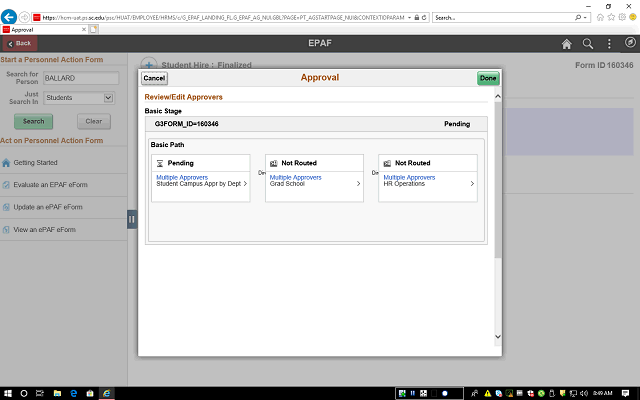Click the Form ID 160346 text
This screenshot has height=400, width=640.
(604, 65)
